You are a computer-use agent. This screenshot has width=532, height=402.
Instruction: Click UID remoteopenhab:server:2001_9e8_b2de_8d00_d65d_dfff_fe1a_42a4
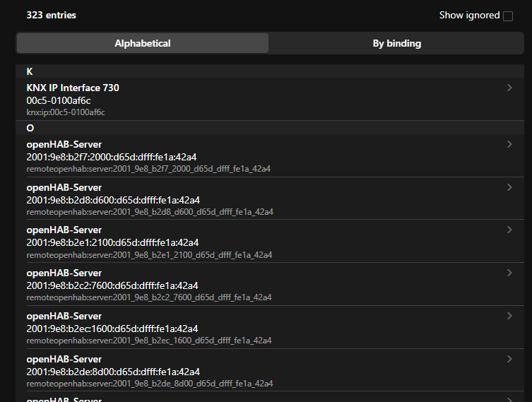(150, 384)
